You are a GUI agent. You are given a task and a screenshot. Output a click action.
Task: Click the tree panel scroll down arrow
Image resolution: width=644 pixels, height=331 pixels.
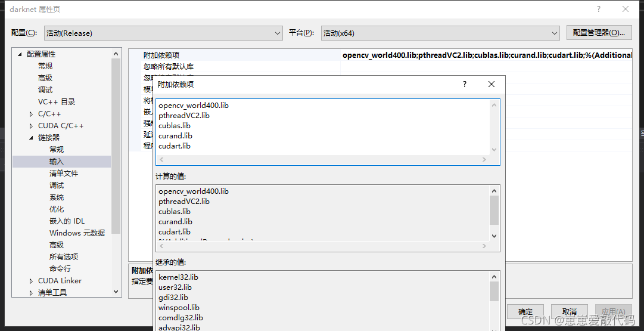(x=116, y=292)
